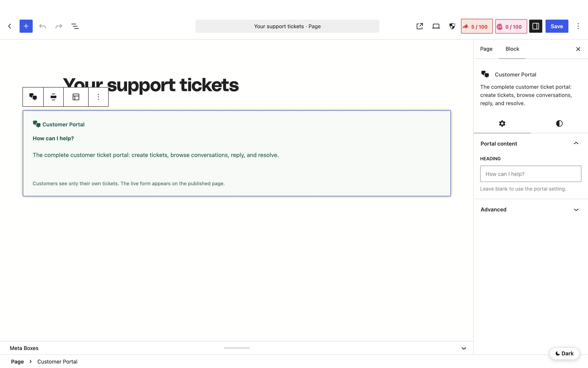Focus the Heading input field

pos(531,174)
